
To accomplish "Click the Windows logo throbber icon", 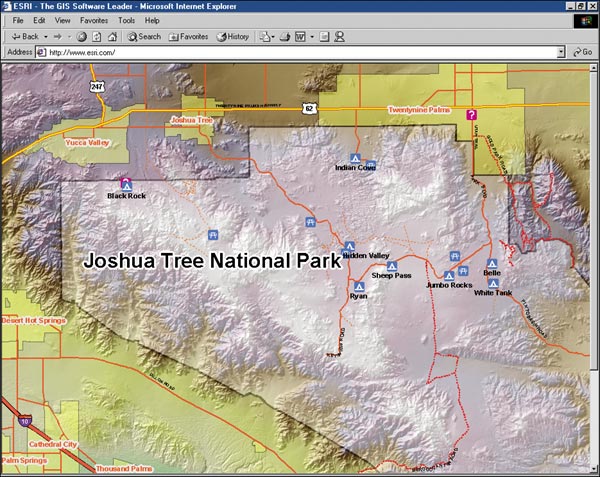I will [585, 21].
